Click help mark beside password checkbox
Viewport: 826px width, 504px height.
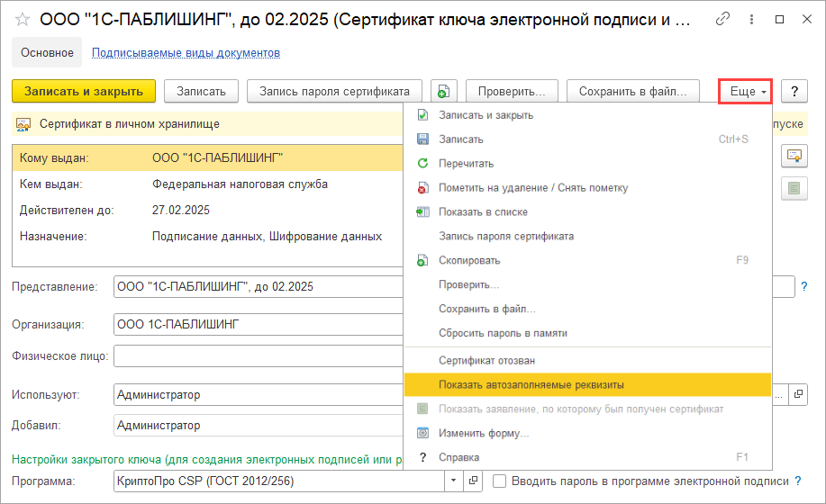coord(797,481)
